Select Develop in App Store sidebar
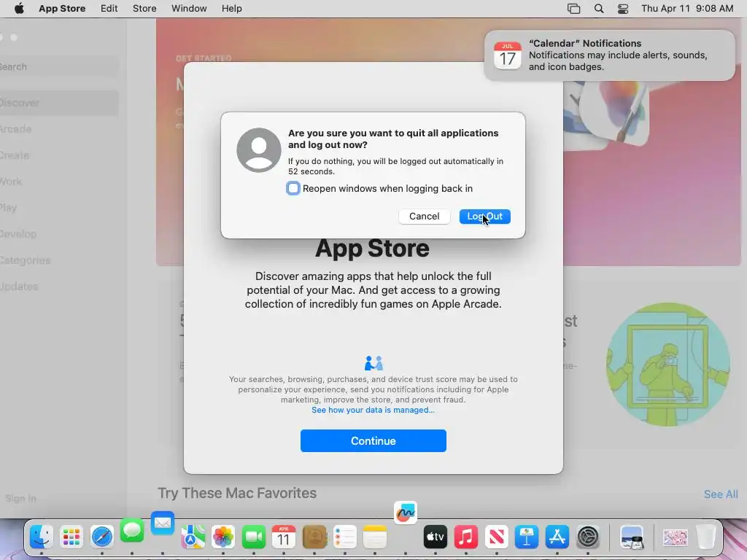This screenshot has height=560, width=747. (58, 234)
